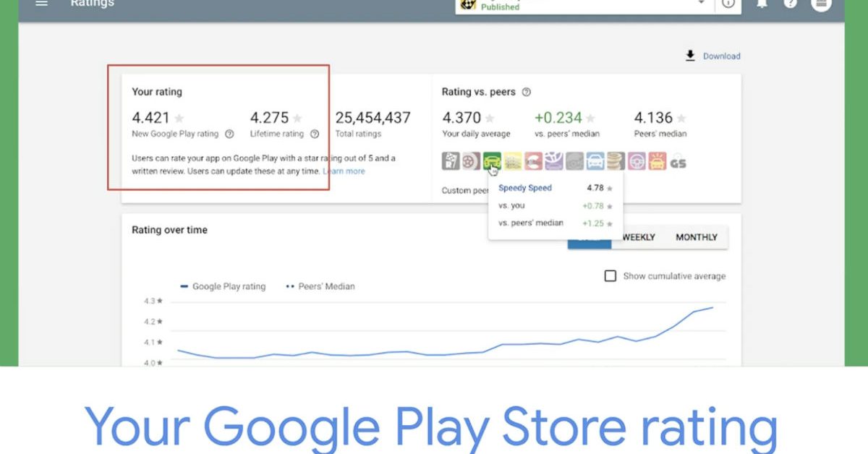The height and width of the screenshot is (454, 868).
Task: Click the steering wheel peer app icon
Action: click(x=637, y=161)
